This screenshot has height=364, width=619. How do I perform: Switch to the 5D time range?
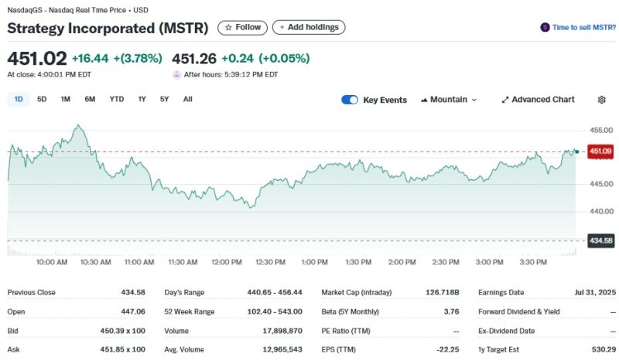click(x=42, y=99)
